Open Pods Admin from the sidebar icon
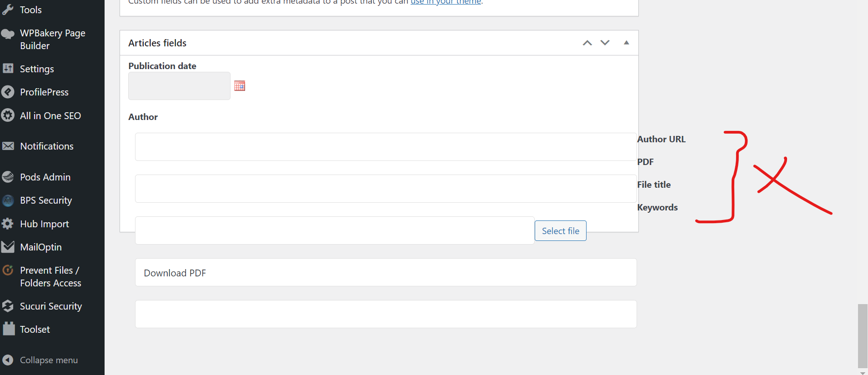Screen dimensions: 868x375 click(8, 177)
